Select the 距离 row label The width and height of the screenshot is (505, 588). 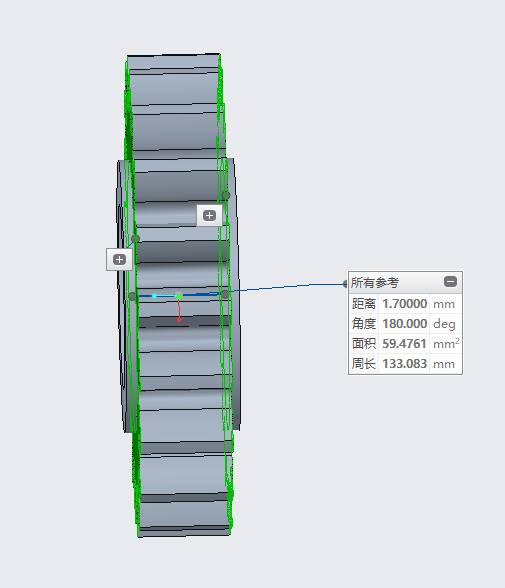coord(363,304)
